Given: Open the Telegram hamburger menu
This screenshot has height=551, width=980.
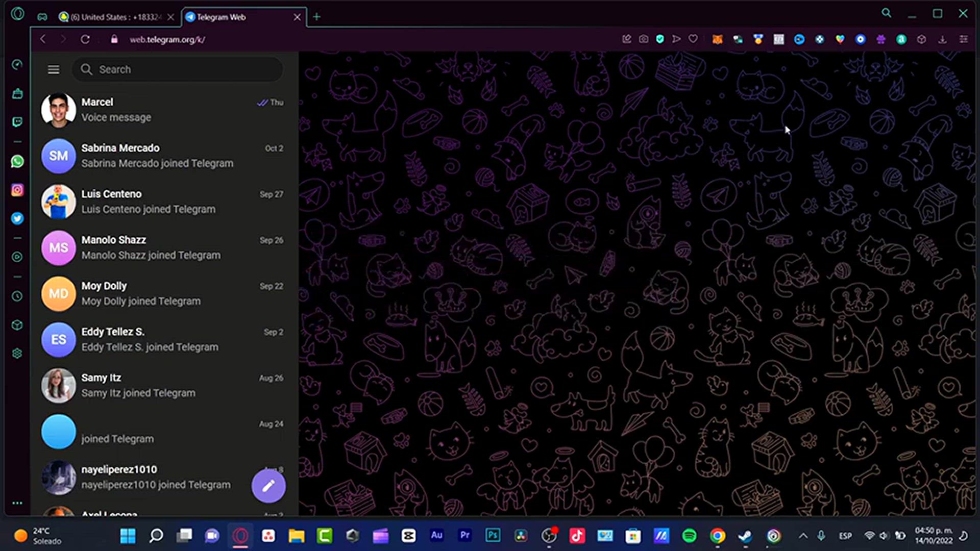Looking at the screenshot, I should [x=53, y=69].
